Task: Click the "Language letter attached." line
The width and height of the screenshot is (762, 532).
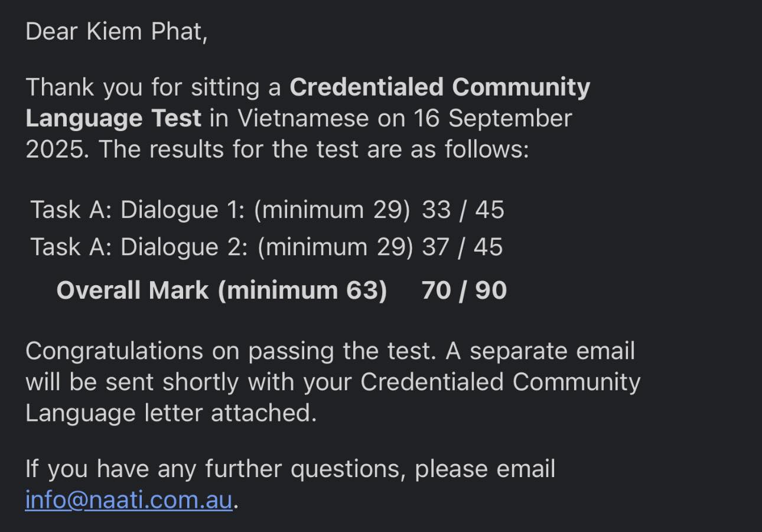Action: pos(171,413)
